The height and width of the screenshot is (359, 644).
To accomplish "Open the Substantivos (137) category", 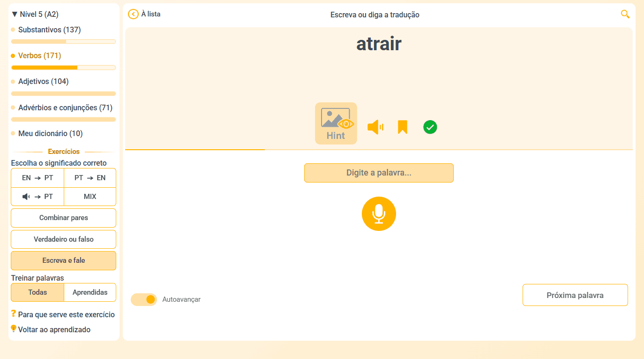I will 50,30.
